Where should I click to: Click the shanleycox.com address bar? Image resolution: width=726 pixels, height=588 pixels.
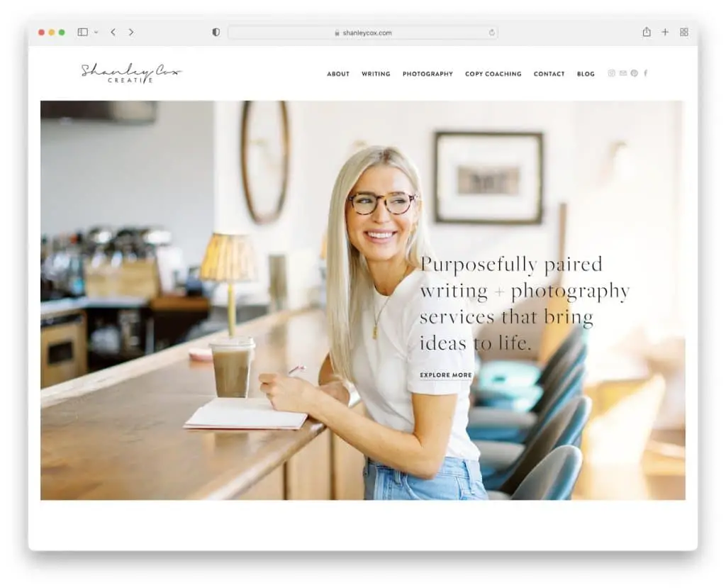pyautogui.click(x=362, y=33)
